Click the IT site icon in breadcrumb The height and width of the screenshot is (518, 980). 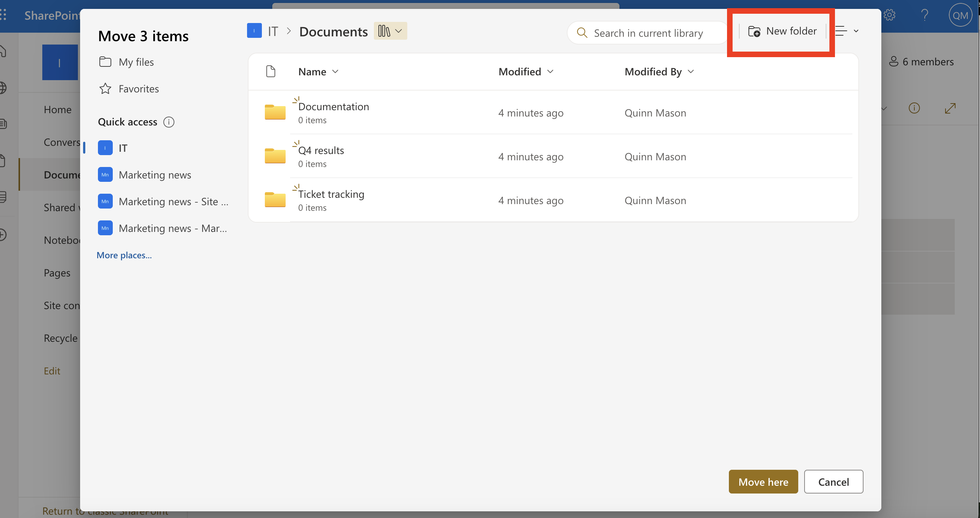click(254, 31)
